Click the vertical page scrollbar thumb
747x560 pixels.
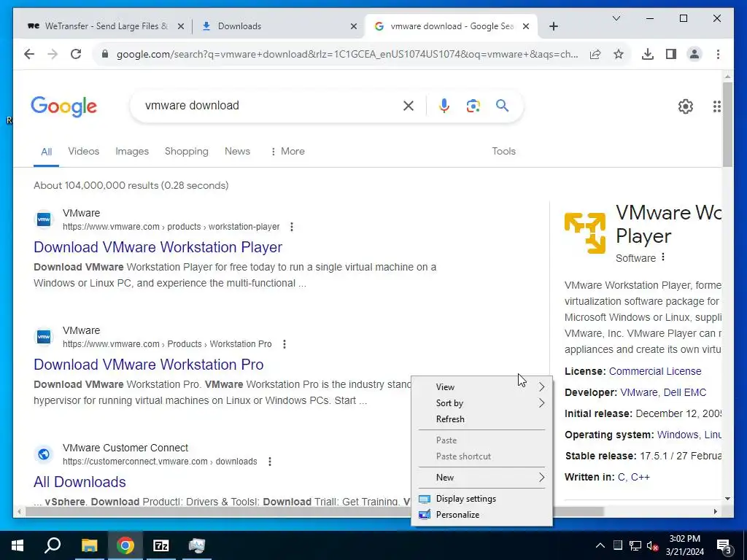(x=727, y=124)
